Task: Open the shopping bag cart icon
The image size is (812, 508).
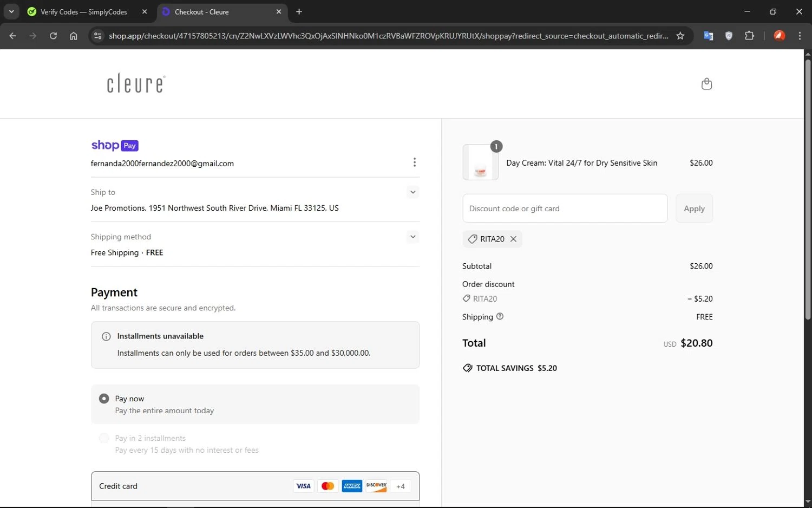Action: [x=706, y=84]
